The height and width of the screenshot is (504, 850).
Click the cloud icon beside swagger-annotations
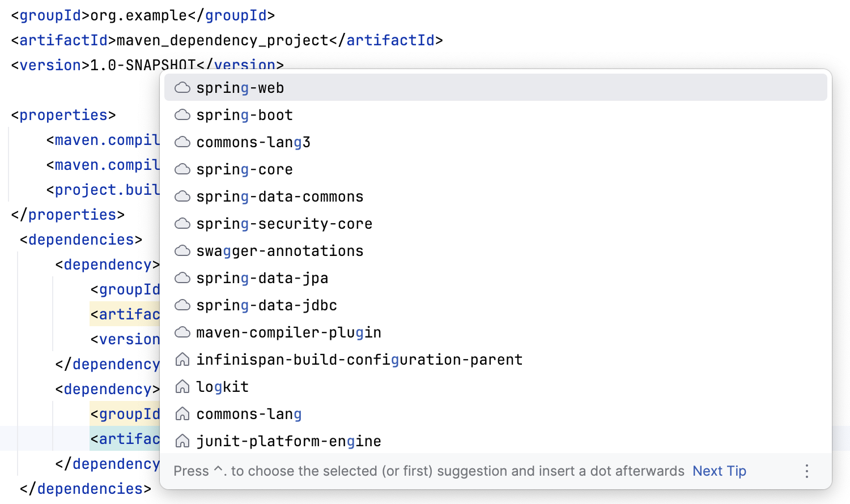(182, 251)
